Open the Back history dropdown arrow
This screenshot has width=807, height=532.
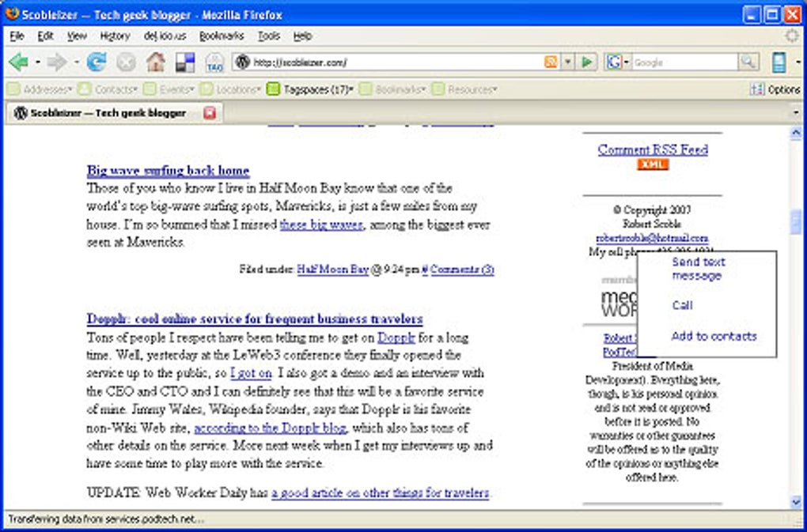click(x=37, y=62)
